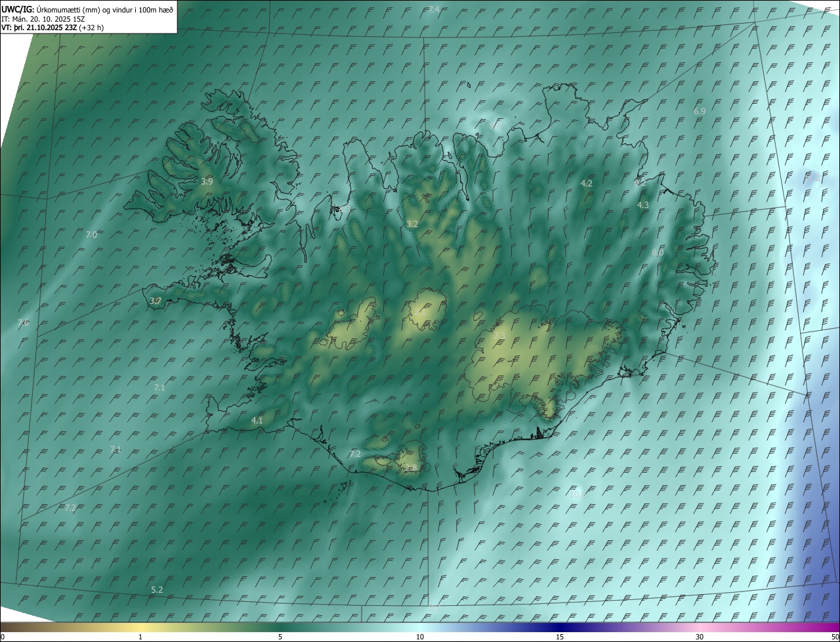Select the 7.6 value at the western map border

pos(23,322)
